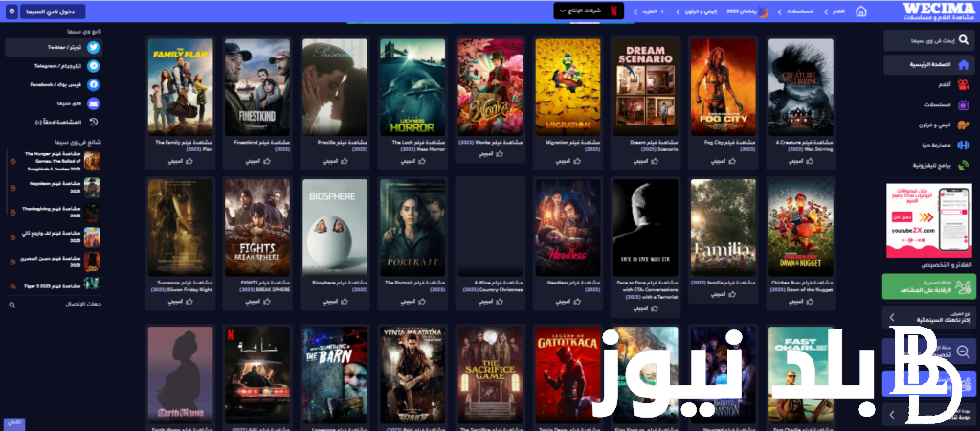Image resolution: width=980 pixels, height=431 pixels.
Task: Click the dumbbell icon for مصارعة حرة
Action: [x=963, y=145]
